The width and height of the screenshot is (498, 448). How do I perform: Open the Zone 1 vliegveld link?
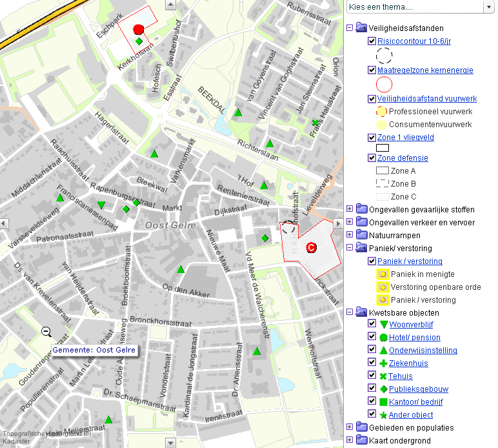coord(406,137)
